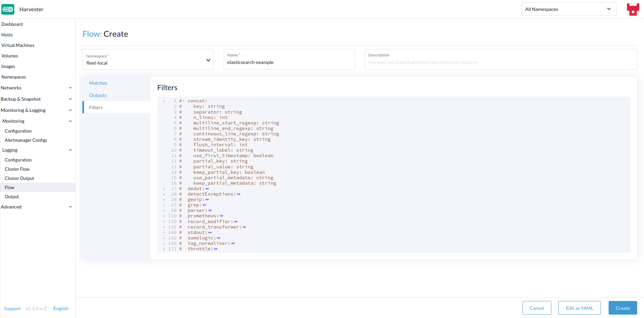Switch to the Outputs tab

pyautogui.click(x=98, y=95)
